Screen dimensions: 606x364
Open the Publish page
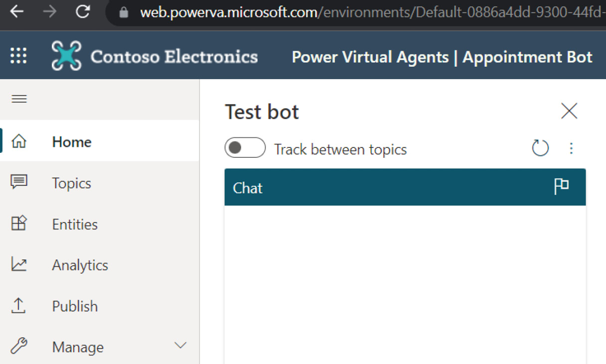[100, 306]
